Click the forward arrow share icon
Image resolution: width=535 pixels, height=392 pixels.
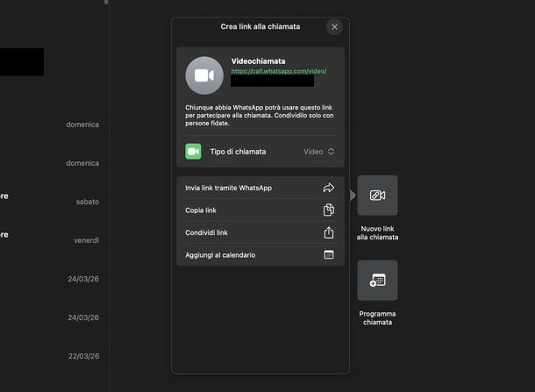[329, 188]
